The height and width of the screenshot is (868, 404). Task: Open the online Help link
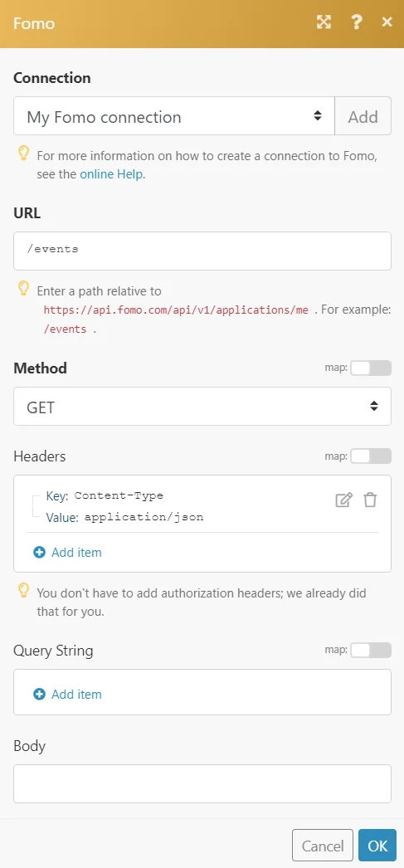coord(110,174)
